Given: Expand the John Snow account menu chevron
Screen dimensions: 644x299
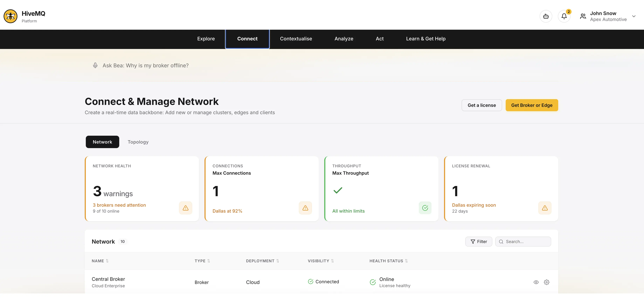Looking at the screenshot, I should point(634,16).
